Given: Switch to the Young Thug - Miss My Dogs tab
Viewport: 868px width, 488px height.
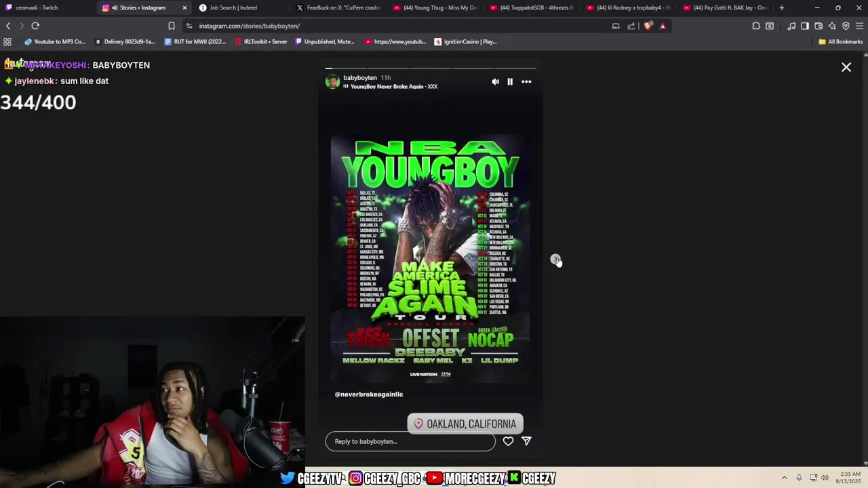Looking at the screenshot, I should pyautogui.click(x=435, y=7).
